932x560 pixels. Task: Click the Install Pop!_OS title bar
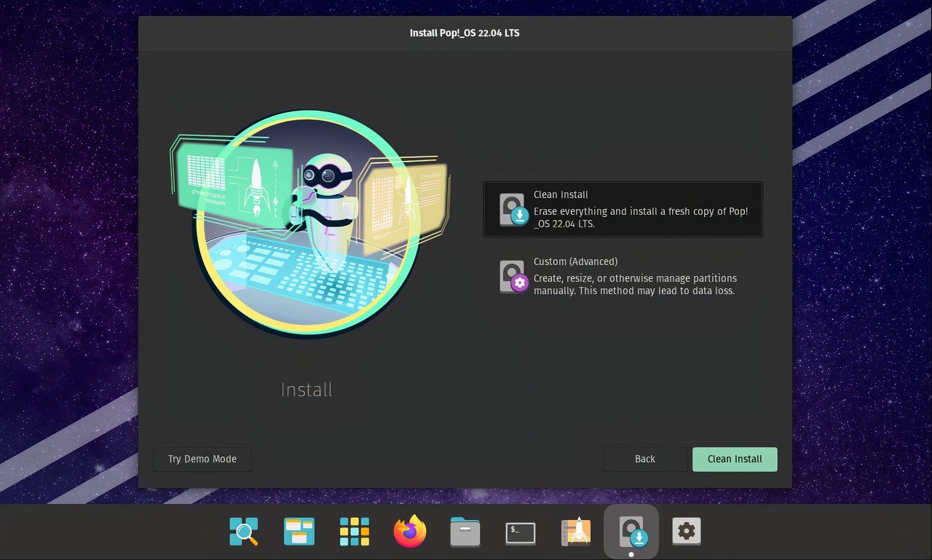click(x=464, y=33)
